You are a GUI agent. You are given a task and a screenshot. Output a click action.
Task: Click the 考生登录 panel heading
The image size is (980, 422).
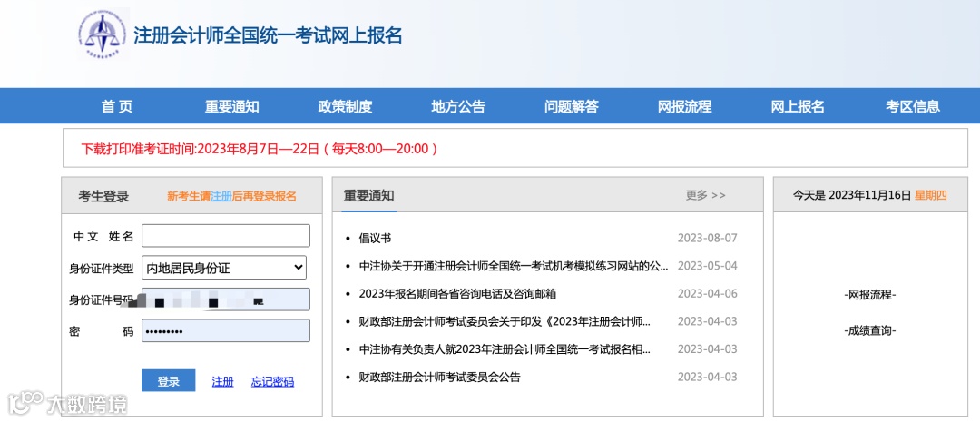point(103,196)
